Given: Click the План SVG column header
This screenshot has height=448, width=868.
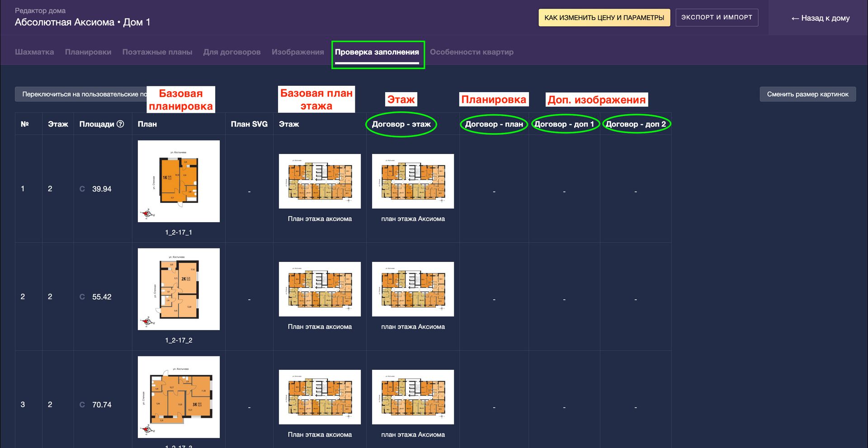Looking at the screenshot, I should 249,124.
